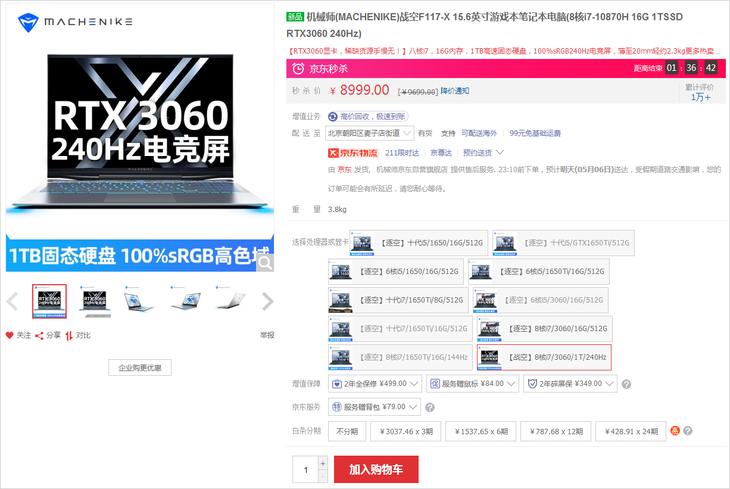730x489 pixels.
Task: Click the 分享 share icon
Action: (40, 335)
